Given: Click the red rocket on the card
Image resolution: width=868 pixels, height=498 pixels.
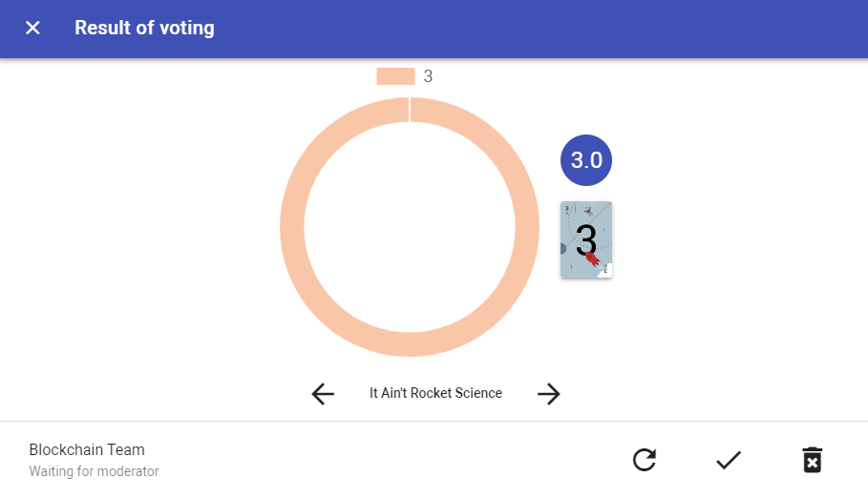Looking at the screenshot, I should click(593, 259).
